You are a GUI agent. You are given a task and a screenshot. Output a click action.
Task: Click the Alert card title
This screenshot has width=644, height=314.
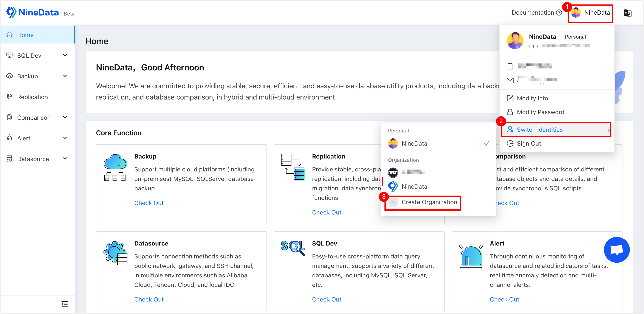tap(497, 243)
